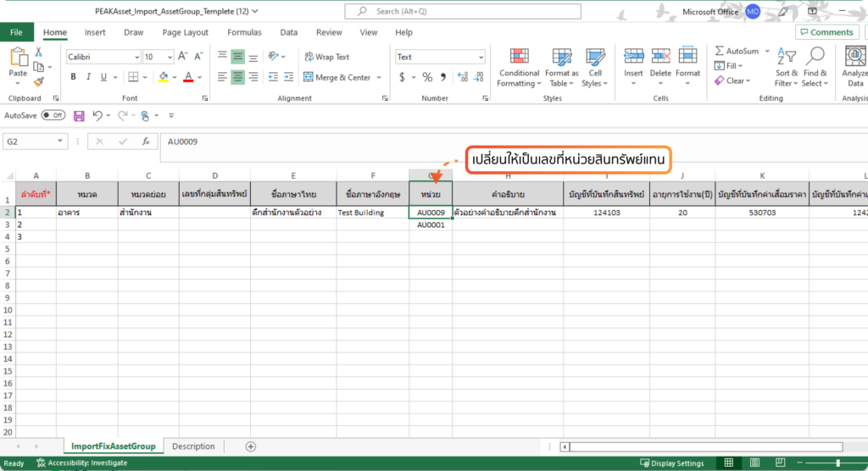Switch to Page Layout view icon
The image size is (868, 471).
[754, 463]
